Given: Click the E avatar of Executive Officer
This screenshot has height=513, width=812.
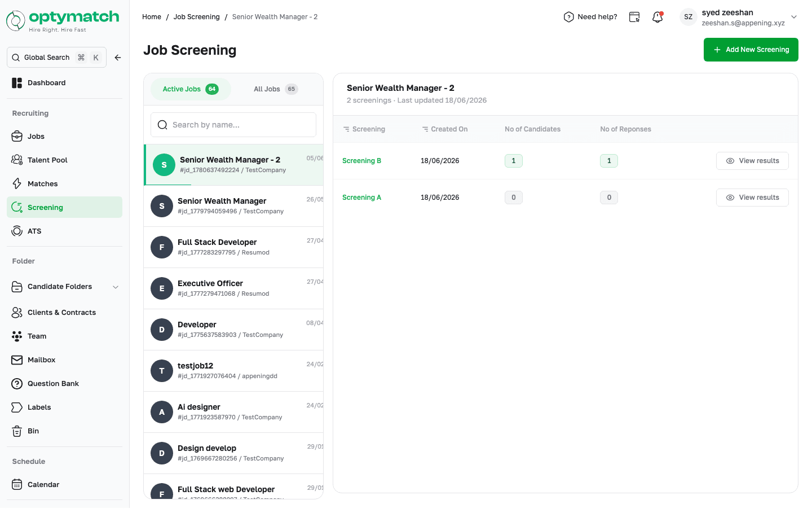Looking at the screenshot, I should pyautogui.click(x=162, y=288).
